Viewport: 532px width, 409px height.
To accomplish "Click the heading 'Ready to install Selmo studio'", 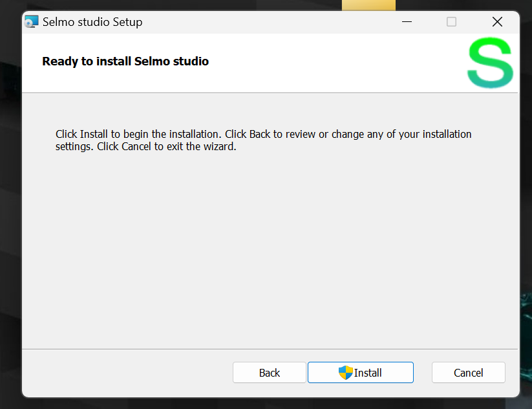I will (x=125, y=61).
